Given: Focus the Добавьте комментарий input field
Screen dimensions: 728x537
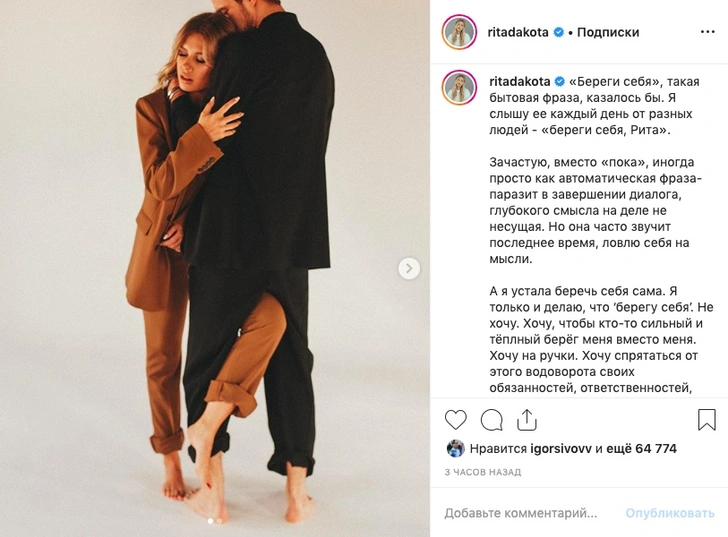Looking at the screenshot, I should pos(520,513).
